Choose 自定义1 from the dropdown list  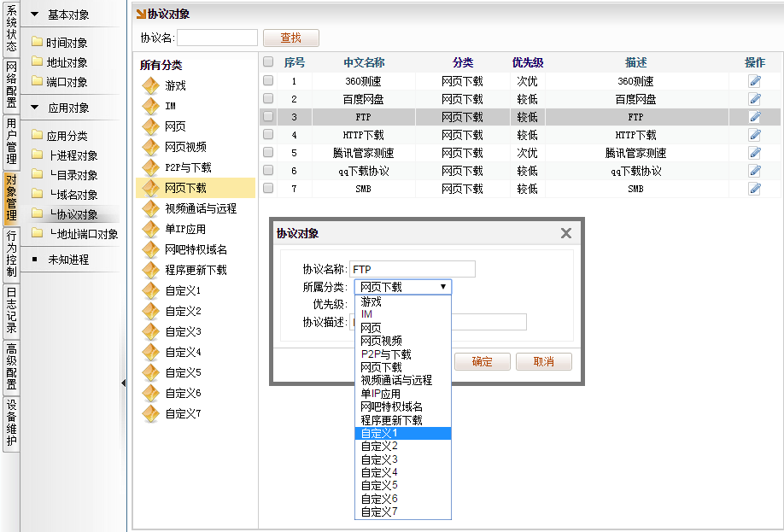[x=402, y=433]
